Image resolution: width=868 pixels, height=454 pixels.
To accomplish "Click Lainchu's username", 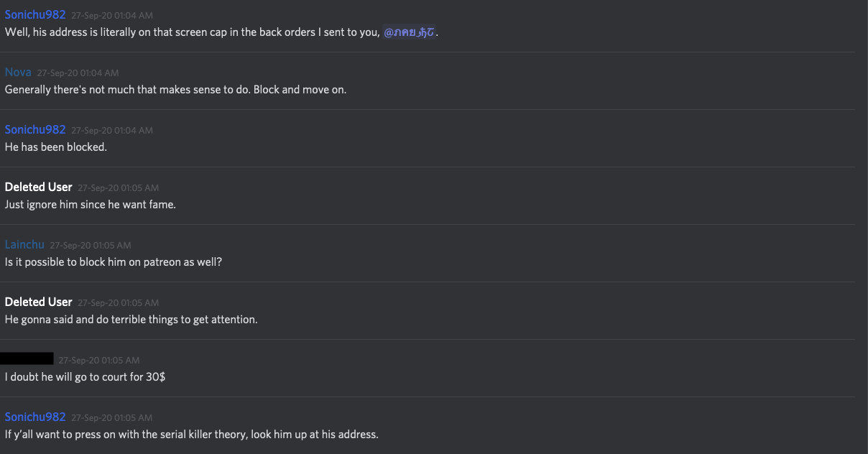I will (24, 244).
